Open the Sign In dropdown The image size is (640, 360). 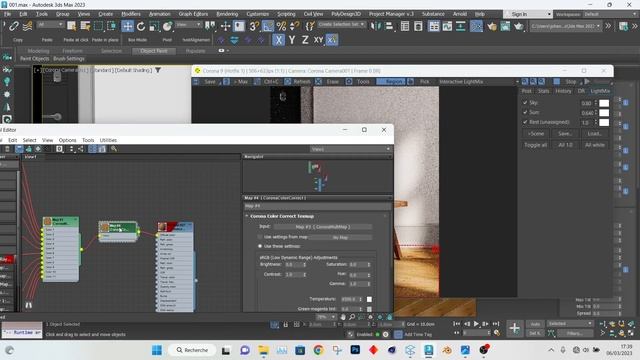pos(528,14)
